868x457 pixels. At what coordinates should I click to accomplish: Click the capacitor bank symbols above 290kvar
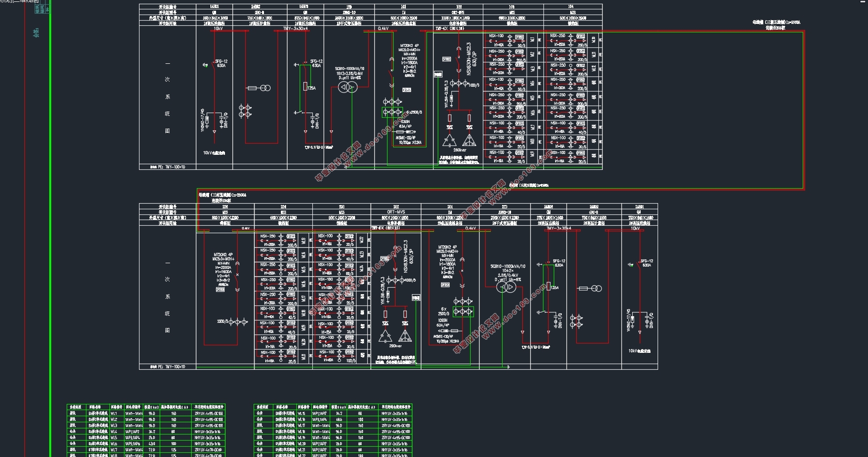pos(395,336)
